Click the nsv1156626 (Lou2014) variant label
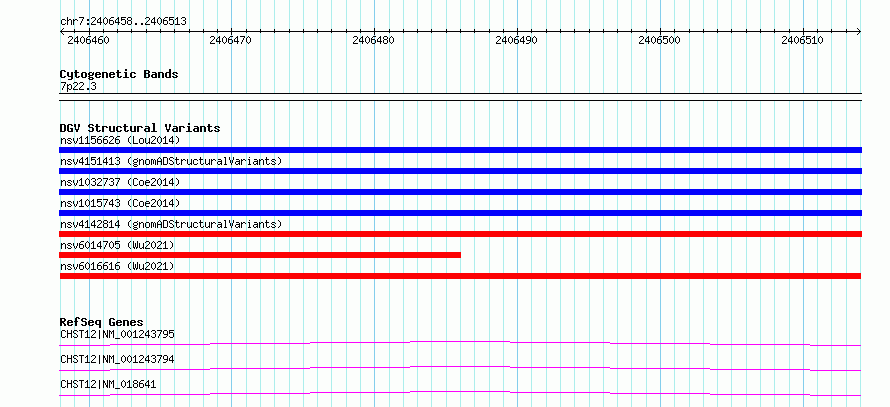 click(x=120, y=140)
